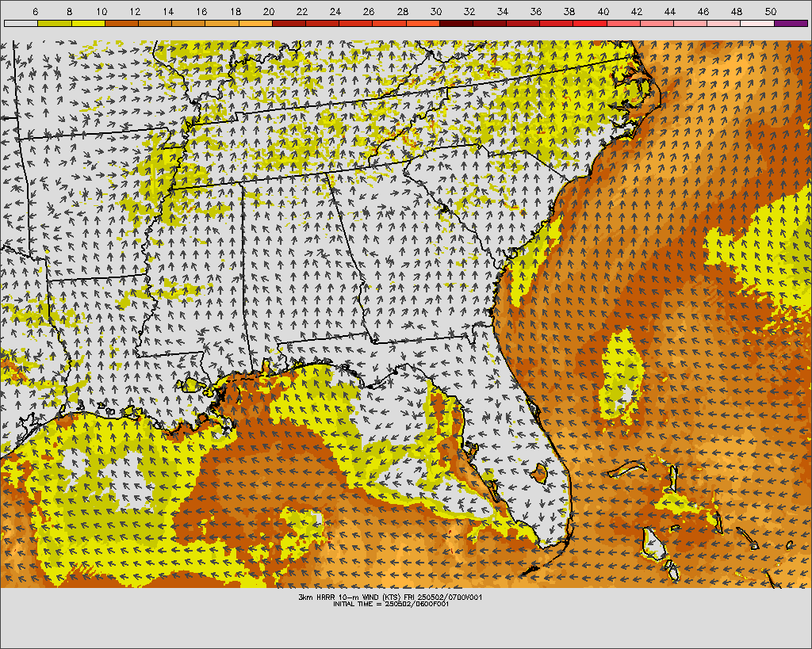Select the legend swatch between 16 and 18

(222, 23)
